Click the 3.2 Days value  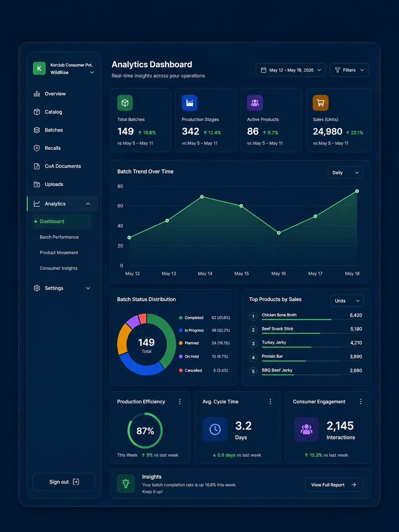tap(243, 426)
